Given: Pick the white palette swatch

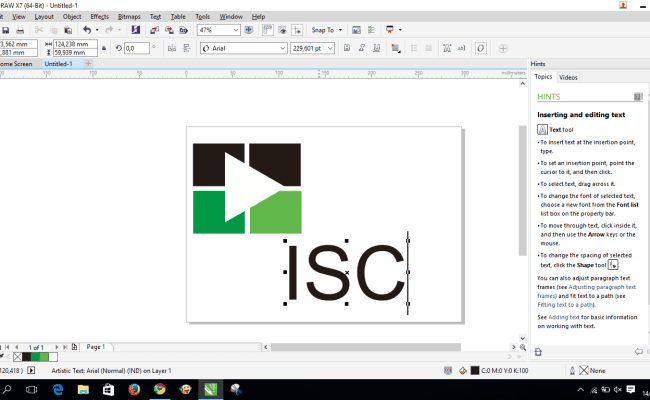Looking at the screenshot, I should pyautogui.click(x=53, y=357).
